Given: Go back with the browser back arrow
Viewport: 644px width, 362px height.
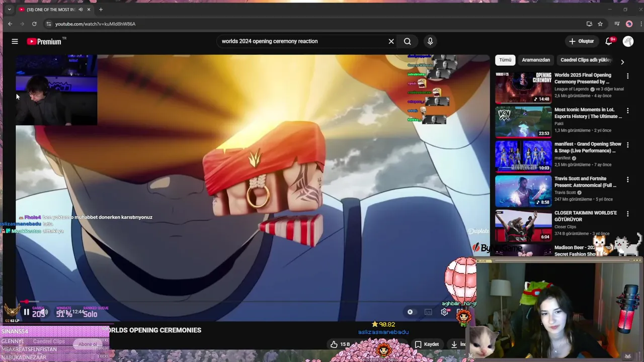Looking at the screenshot, I should click(10, 24).
